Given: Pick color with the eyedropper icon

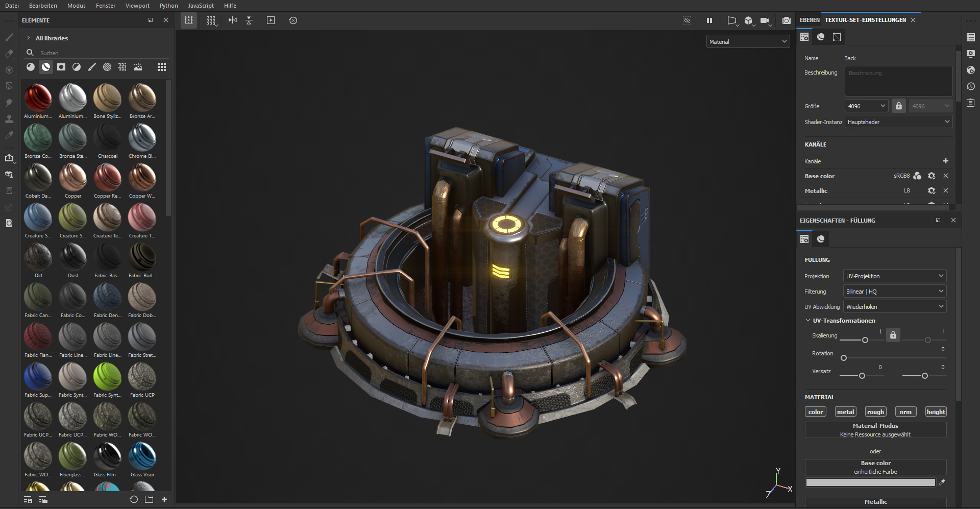Looking at the screenshot, I should pyautogui.click(x=942, y=482).
